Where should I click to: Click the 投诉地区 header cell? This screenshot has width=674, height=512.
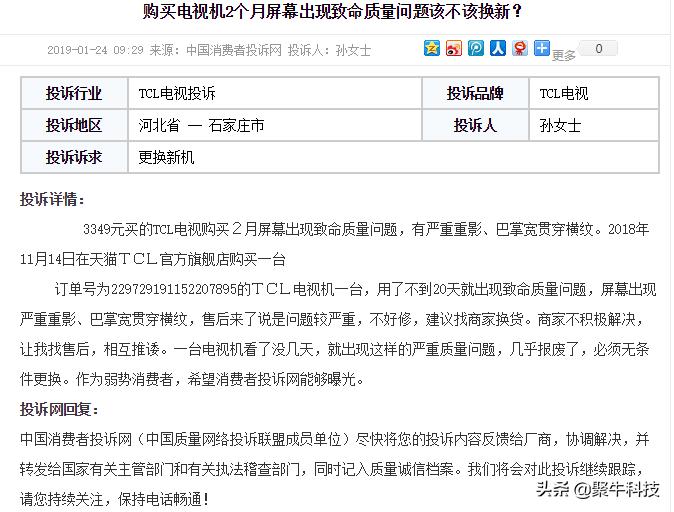(x=74, y=125)
